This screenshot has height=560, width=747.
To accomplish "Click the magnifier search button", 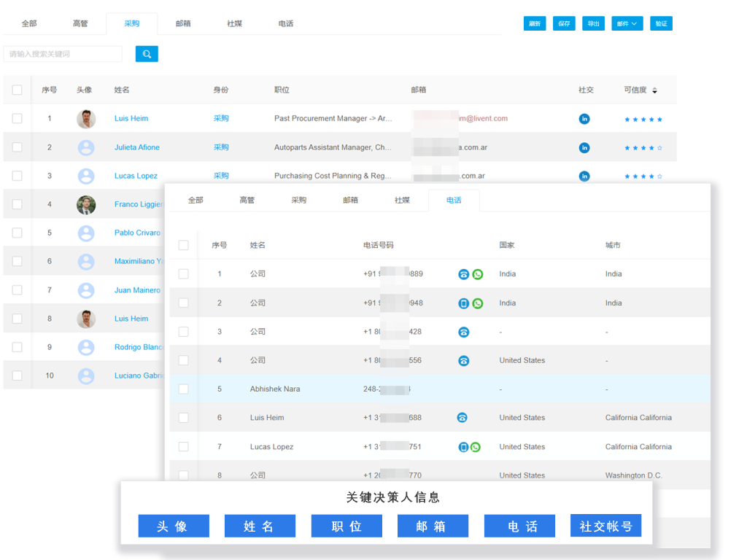I will 147,54.
